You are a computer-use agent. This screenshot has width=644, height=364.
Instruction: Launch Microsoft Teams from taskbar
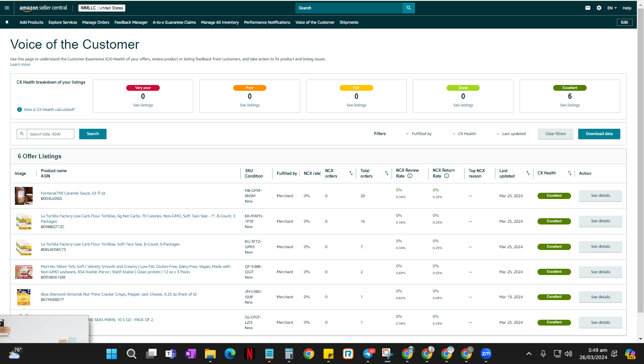tap(171, 354)
